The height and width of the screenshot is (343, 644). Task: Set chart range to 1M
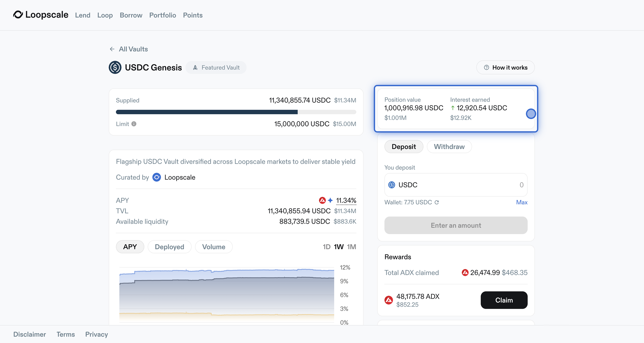[351, 247]
